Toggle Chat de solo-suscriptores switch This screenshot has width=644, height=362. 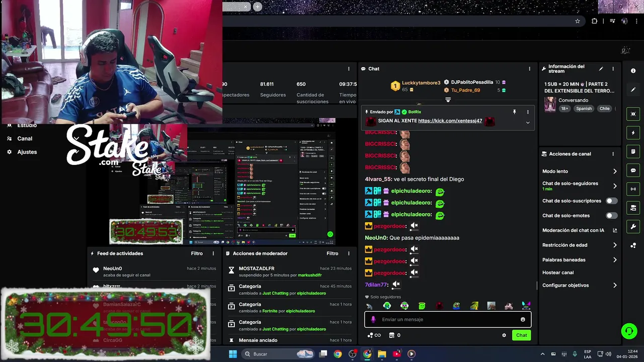[x=611, y=201]
